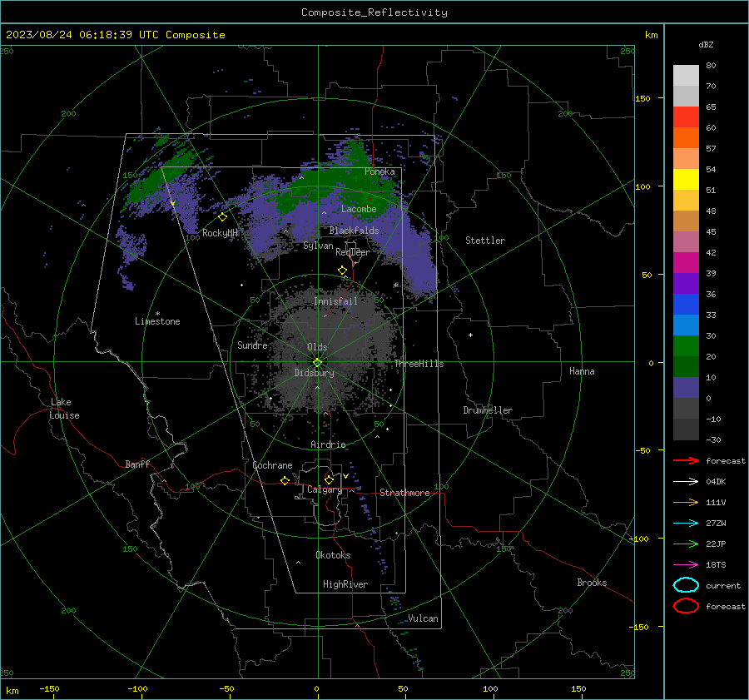Click the Didsbury city label
The height and width of the screenshot is (700, 749).
(314, 373)
